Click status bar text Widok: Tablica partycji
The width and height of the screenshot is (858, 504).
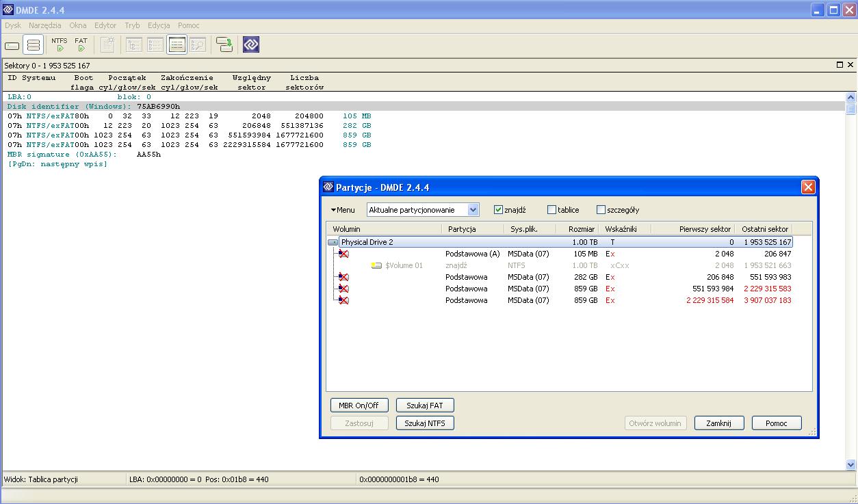[41, 479]
